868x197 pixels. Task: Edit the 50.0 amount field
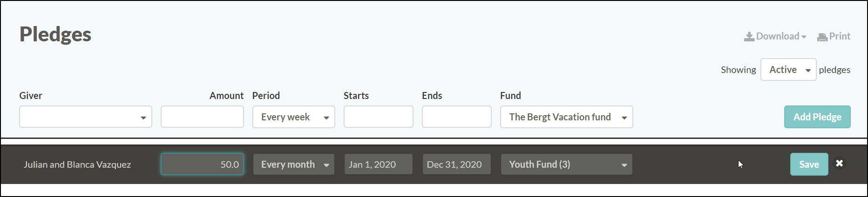click(x=202, y=164)
